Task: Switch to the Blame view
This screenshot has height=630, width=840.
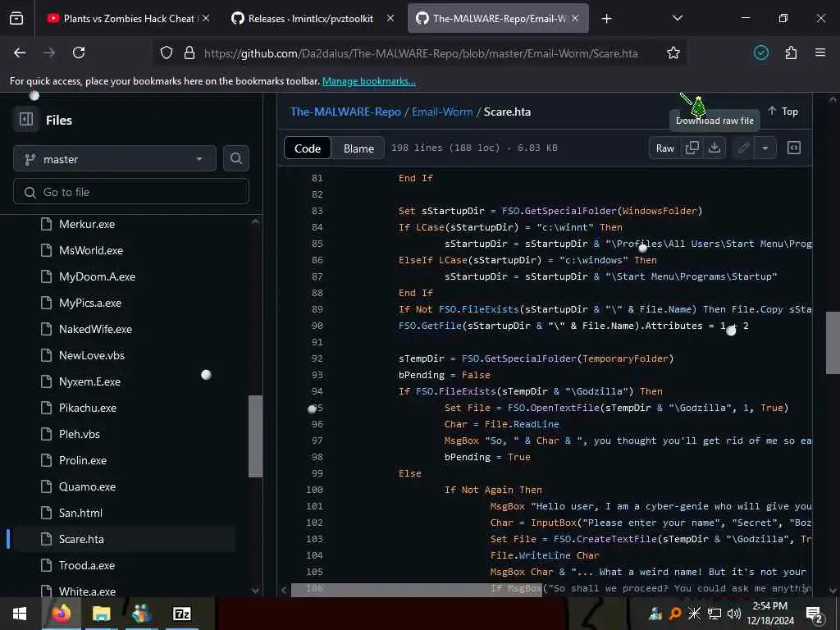Action: [358, 148]
